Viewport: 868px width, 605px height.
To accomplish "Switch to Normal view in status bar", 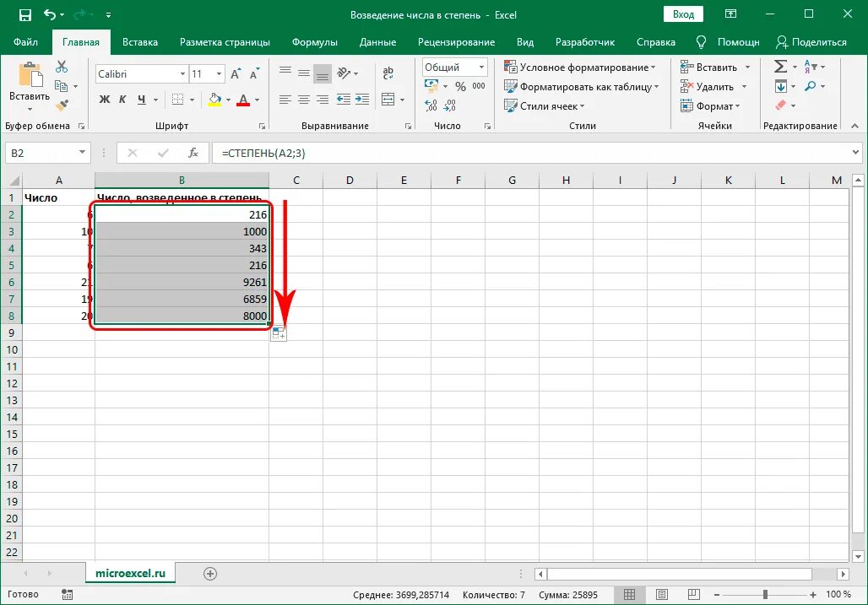I will point(629,595).
